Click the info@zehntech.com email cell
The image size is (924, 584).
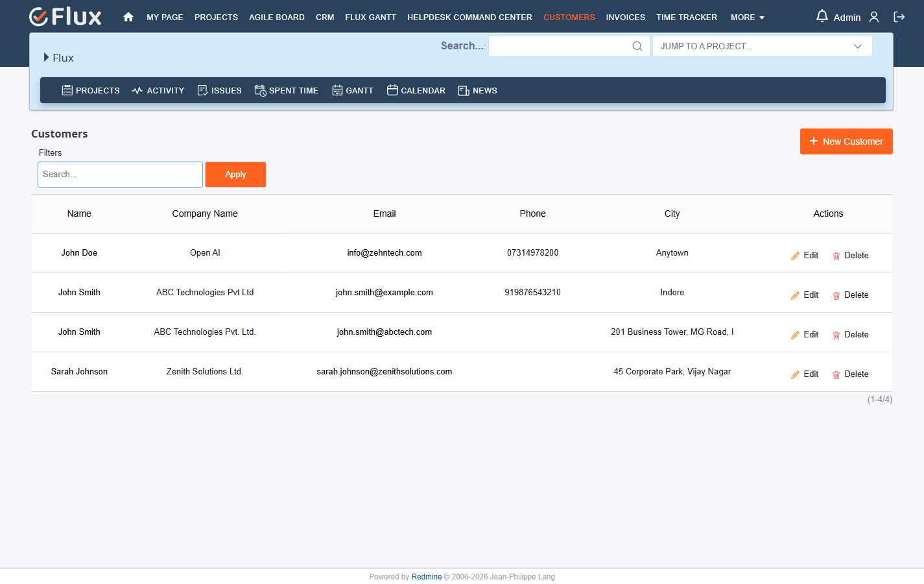pos(385,253)
